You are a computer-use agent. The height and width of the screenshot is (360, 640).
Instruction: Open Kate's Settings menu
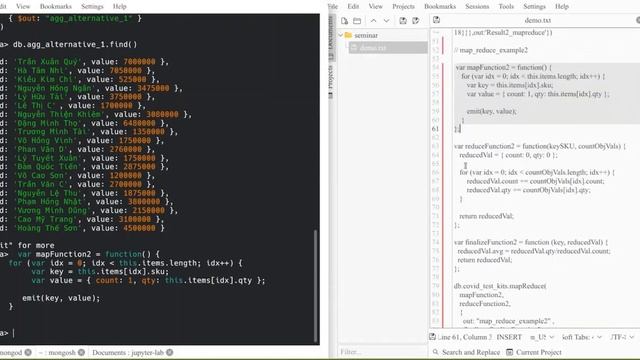point(534,6)
